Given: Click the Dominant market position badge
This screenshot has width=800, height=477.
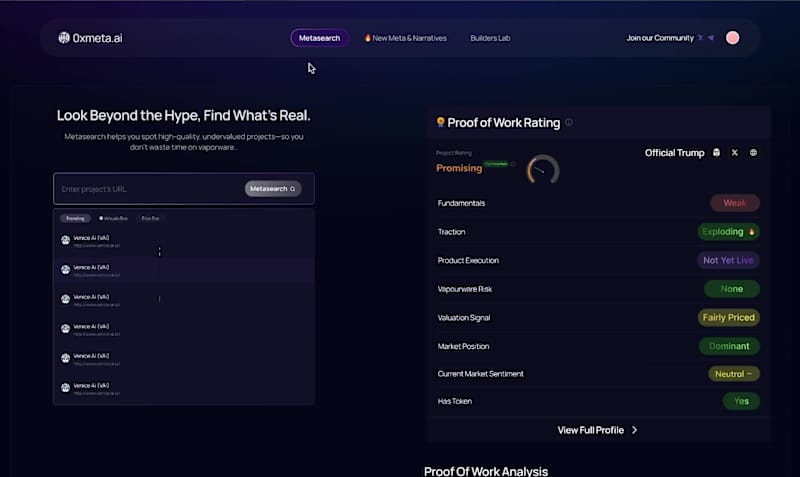Looking at the screenshot, I should click(x=729, y=346).
